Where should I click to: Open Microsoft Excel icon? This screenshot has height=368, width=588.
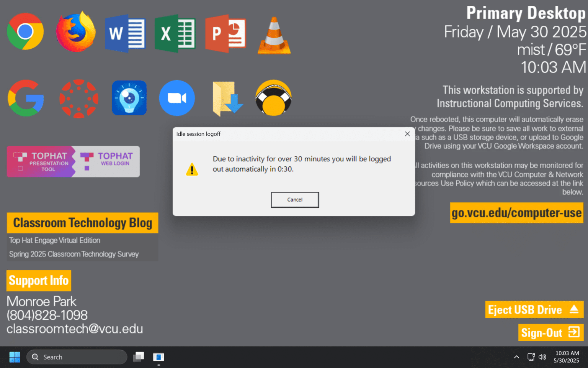pos(175,33)
